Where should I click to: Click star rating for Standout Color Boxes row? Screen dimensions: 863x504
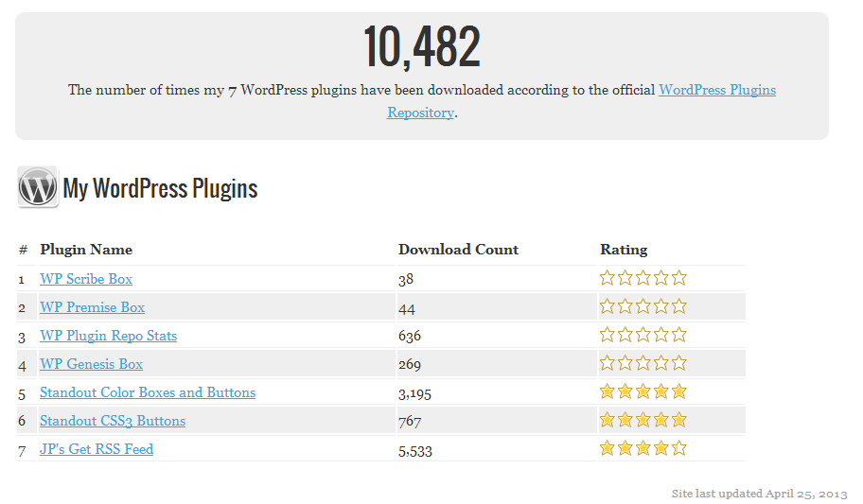click(x=643, y=391)
